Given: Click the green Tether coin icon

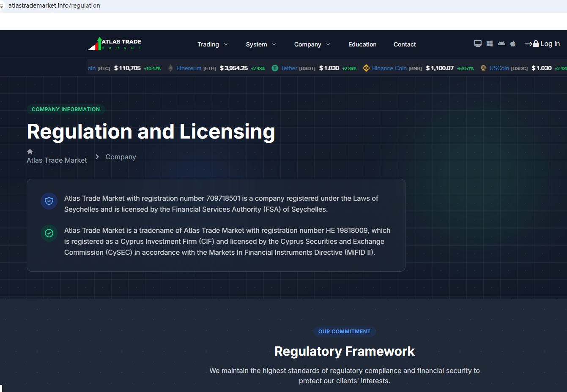Looking at the screenshot, I should [x=275, y=68].
